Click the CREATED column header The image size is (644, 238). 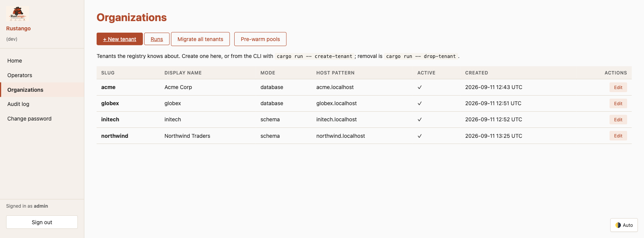pyautogui.click(x=476, y=73)
